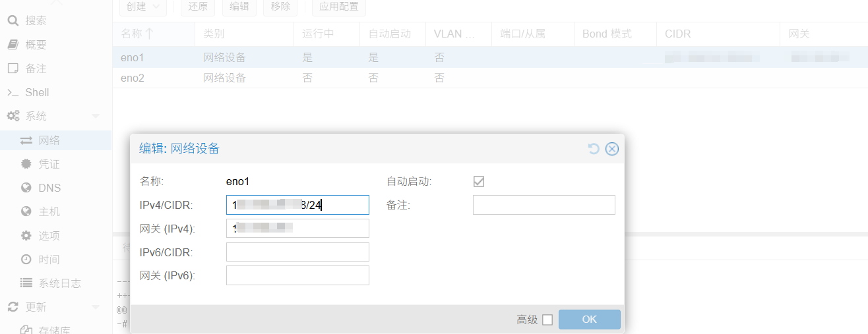
Task: Toggle the 自动启动 checkbox
Action: [479, 182]
